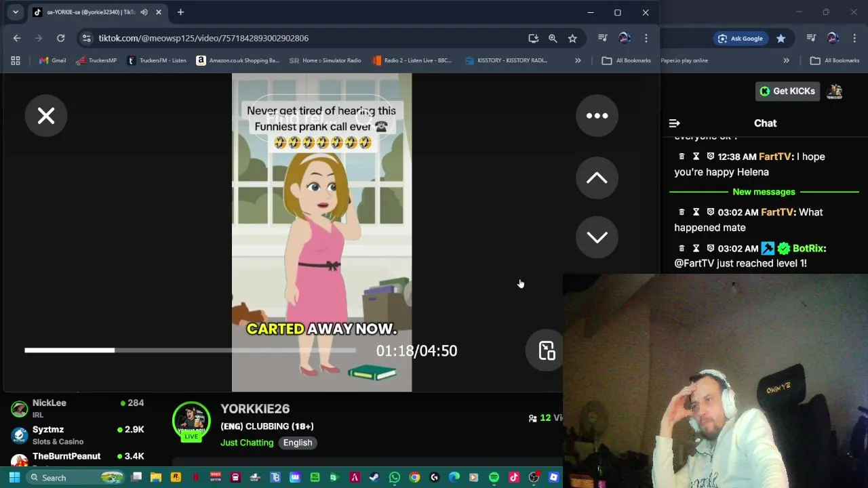Image resolution: width=868 pixels, height=488 pixels.
Task: Open the Simulator Radio bookmark
Action: point(325,60)
